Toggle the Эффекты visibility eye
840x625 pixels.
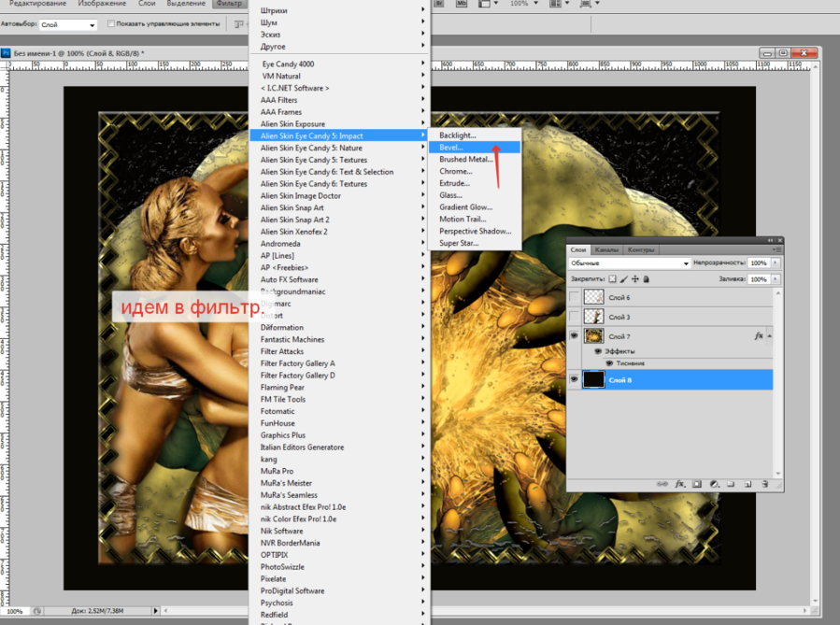[x=598, y=351]
